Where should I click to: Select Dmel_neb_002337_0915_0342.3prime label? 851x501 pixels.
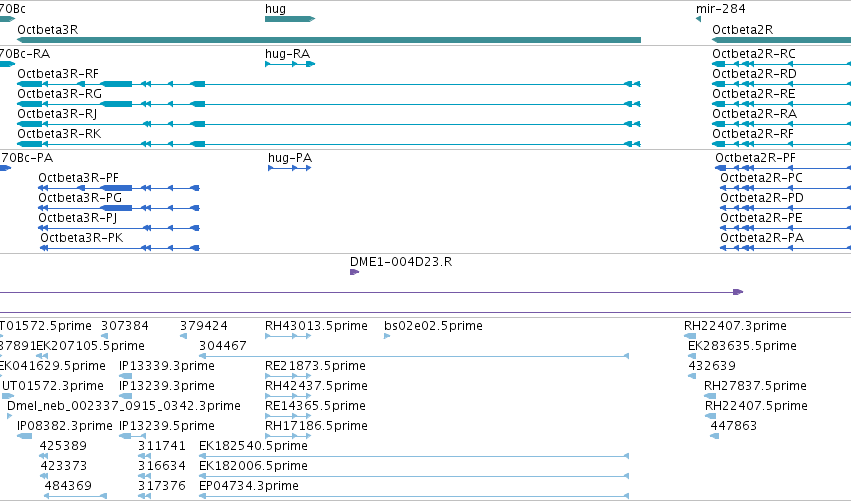coord(124,406)
